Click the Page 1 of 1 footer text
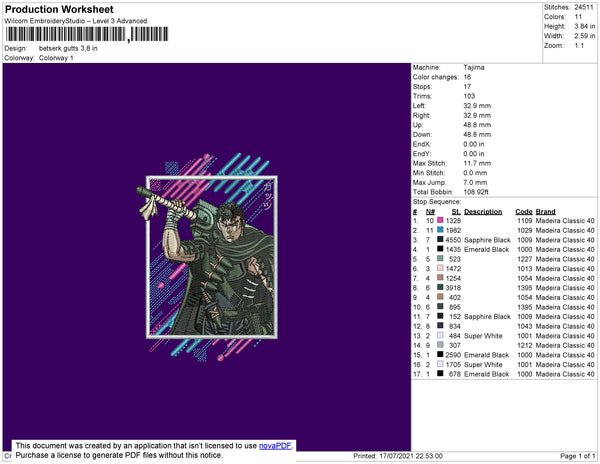The image size is (600, 464). (x=577, y=456)
